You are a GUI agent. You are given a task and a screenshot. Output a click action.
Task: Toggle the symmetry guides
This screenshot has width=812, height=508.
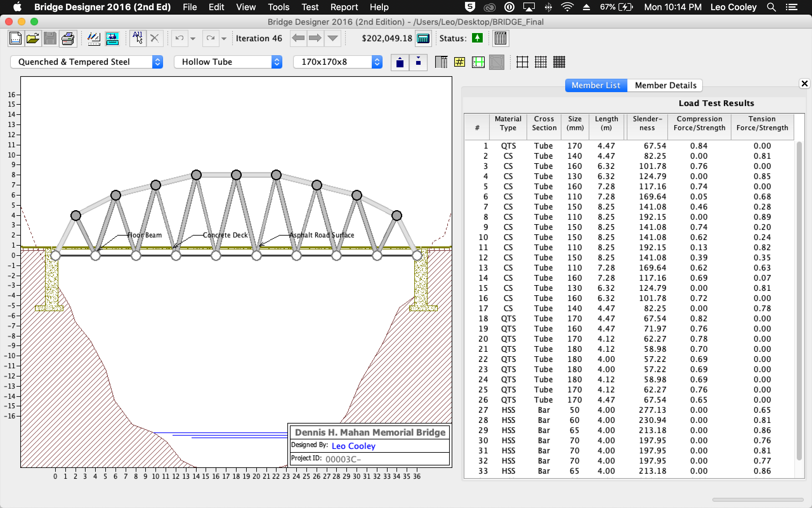(478, 62)
